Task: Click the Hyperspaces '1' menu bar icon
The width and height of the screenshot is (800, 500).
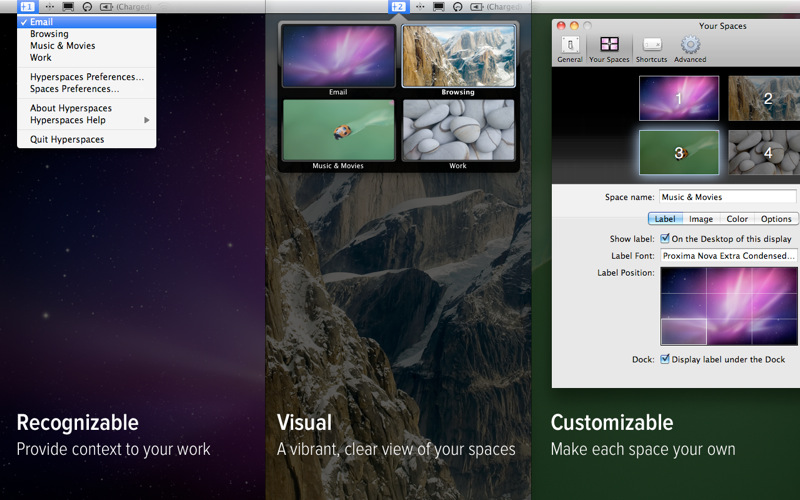Action: point(27,7)
